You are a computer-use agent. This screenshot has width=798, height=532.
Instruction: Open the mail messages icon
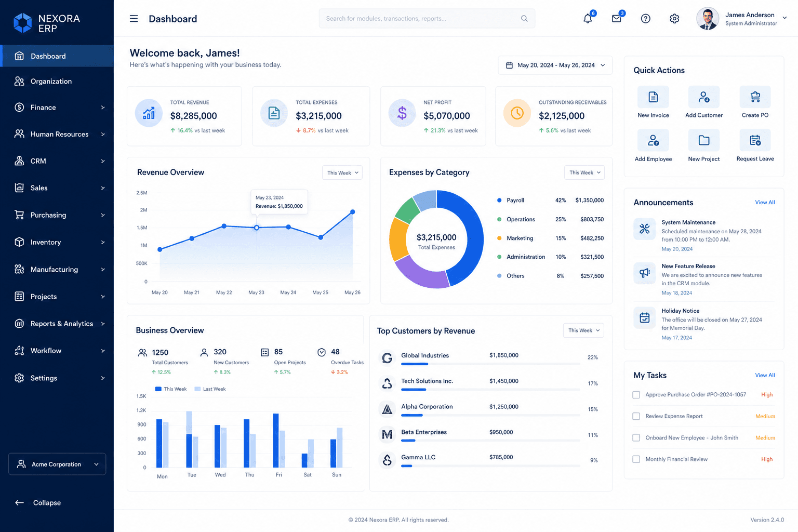point(617,19)
